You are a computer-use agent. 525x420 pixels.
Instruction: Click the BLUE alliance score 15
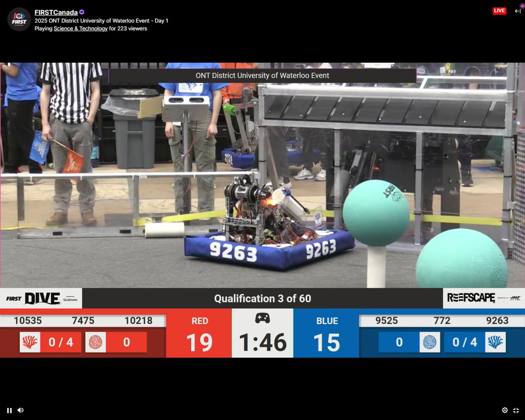327,342
